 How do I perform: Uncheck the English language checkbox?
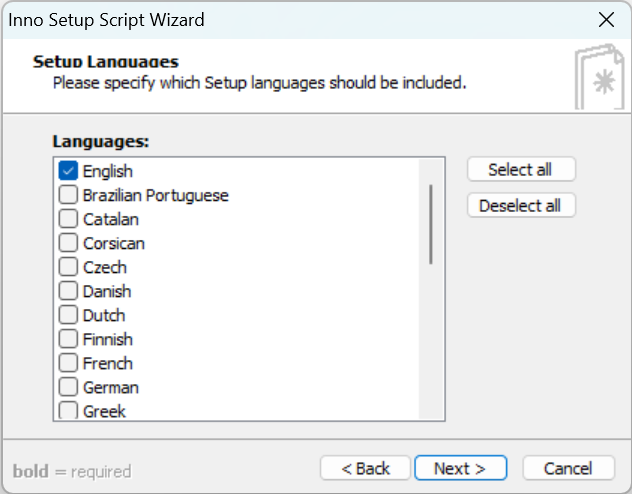click(68, 171)
